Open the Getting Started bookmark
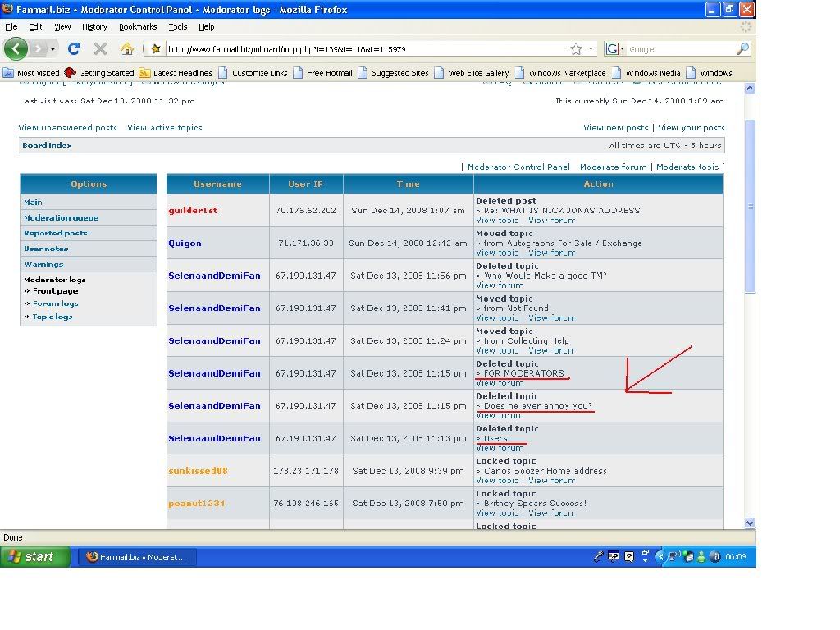 pyautogui.click(x=99, y=73)
